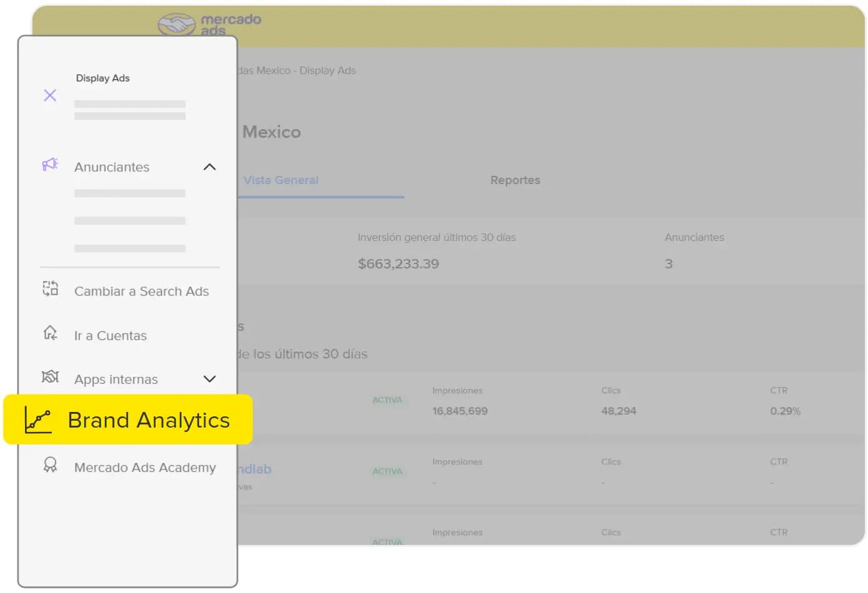Open Apps internas menu entry
Image resolution: width=868 pixels, height=593 pixels.
click(x=116, y=380)
